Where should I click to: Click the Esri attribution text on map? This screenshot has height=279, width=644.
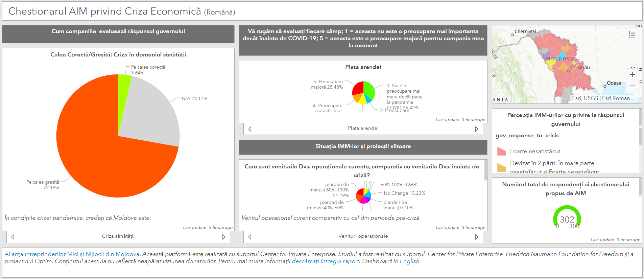click(603, 98)
